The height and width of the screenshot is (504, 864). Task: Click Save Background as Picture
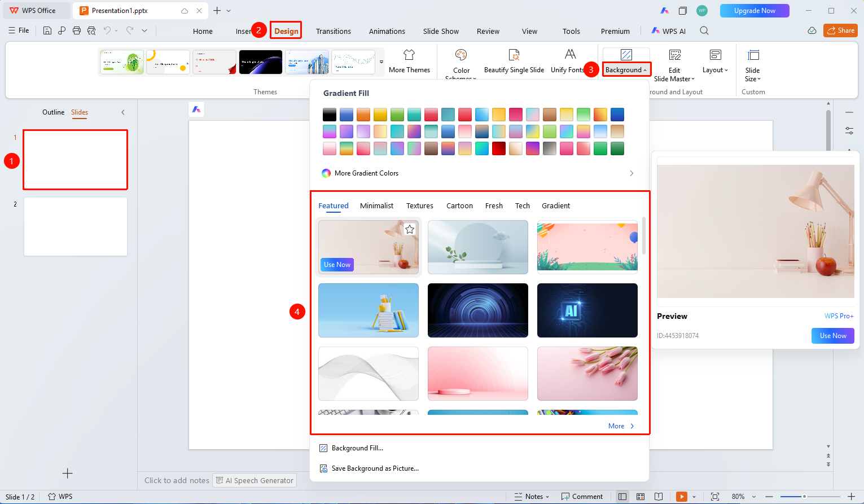pos(369,468)
